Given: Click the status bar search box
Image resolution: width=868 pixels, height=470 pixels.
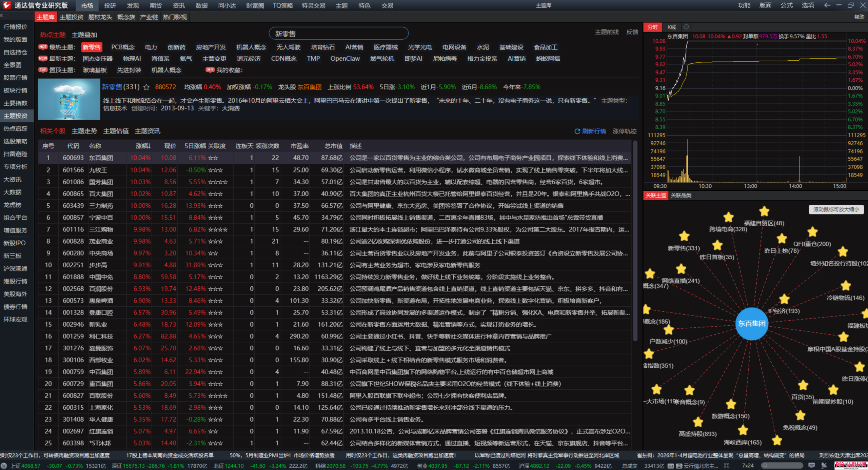Looking at the screenshot, I should (x=782, y=466).
